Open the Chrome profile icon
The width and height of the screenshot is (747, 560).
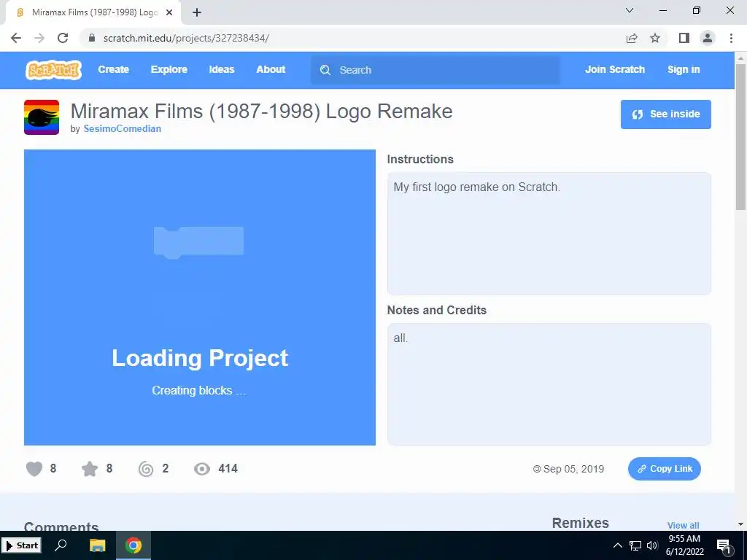pos(708,38)
